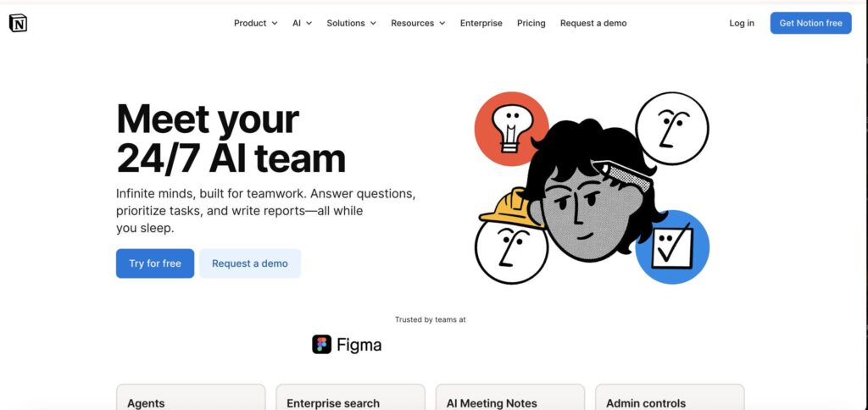The image size is (868, 410).
Task: Click the Figma logo icon
Action: [x=321, y=344]
